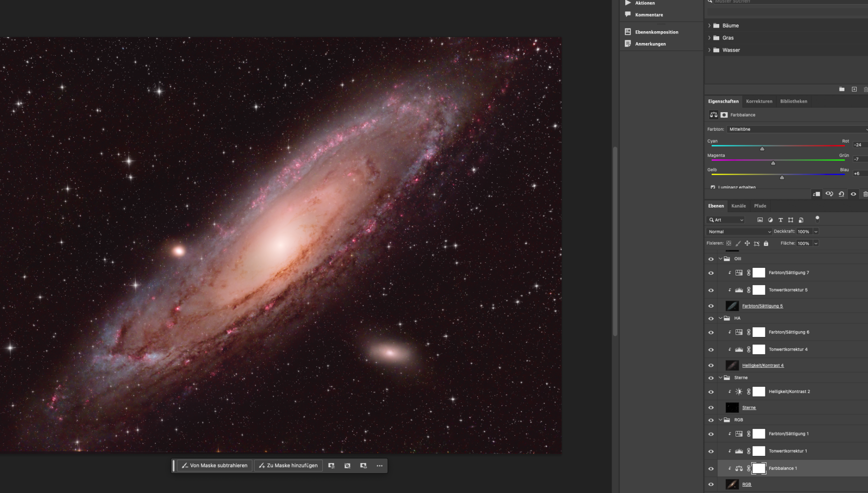The height and width of the screenshot is (493, 868).
Task: Open the Fläche fill dropdown arrow
Action: [816, 243]
